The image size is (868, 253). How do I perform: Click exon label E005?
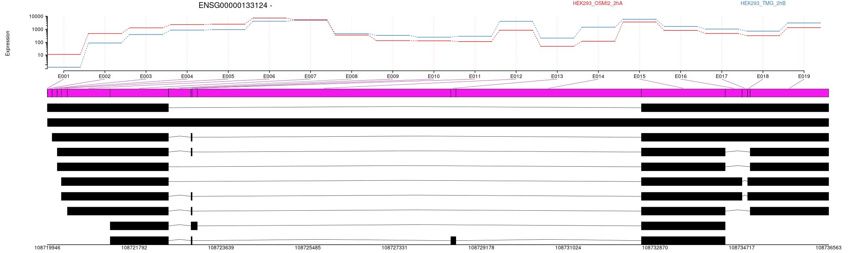pyautogui.click(x=228, y=76)
